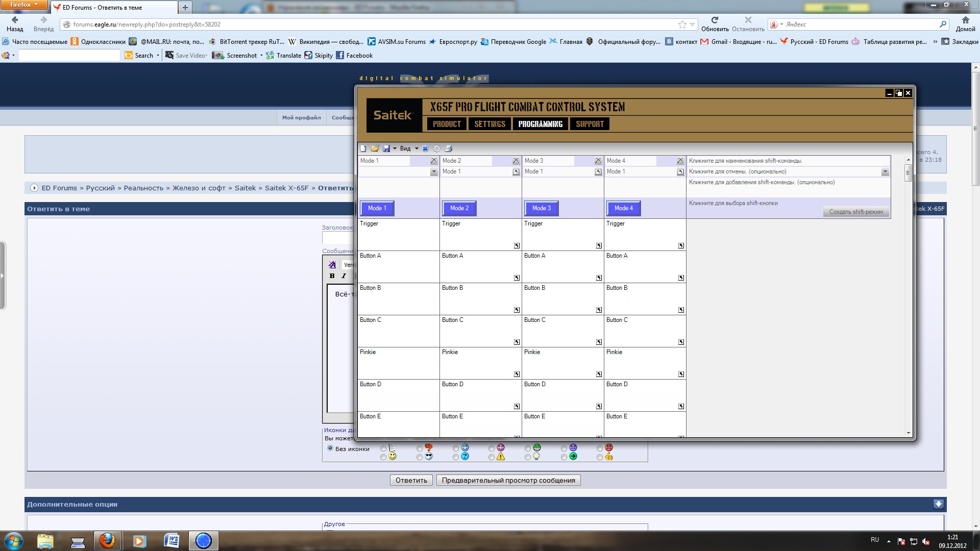Viewport: 980px width, 551px height.
Task: Expand the empty dropdown under the Mode 1 header
Action: coord(434,172)
